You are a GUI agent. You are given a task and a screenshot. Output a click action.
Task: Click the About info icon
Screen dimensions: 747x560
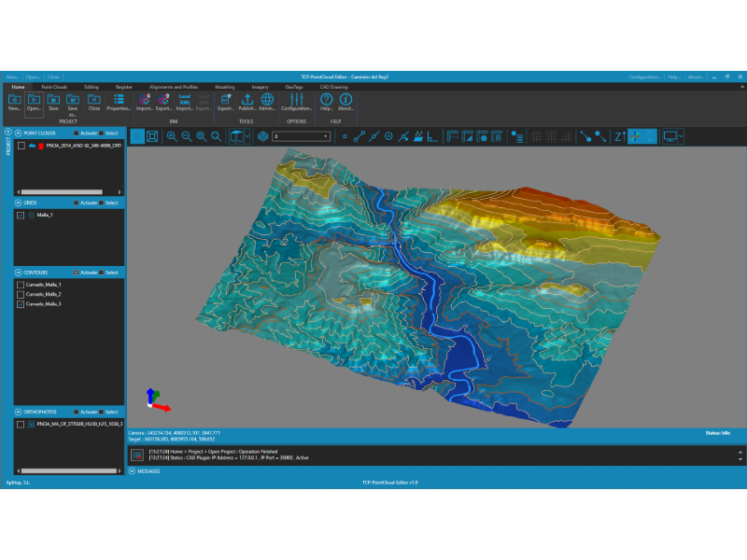click(345, 99)
